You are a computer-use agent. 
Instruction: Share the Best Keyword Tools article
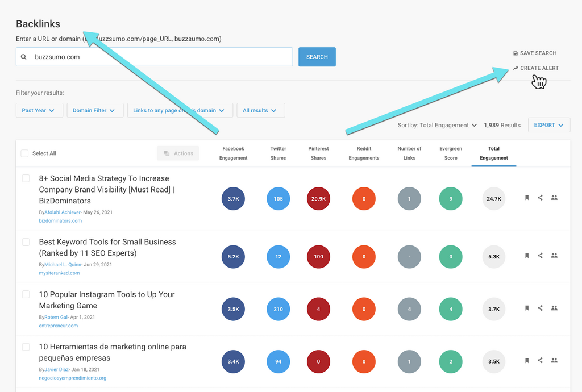tap(541, 256)
